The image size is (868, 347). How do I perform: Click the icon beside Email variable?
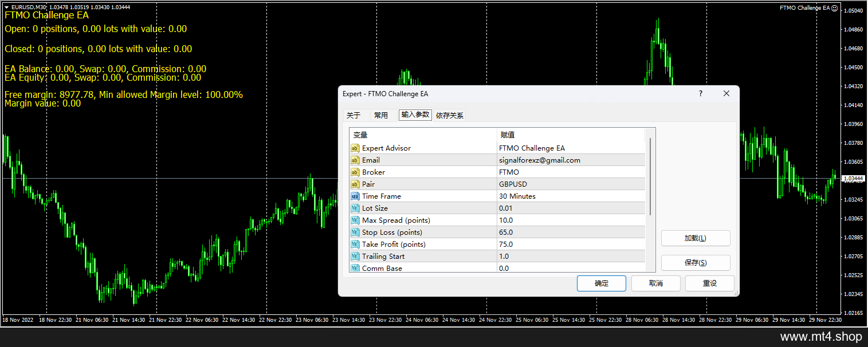[355, 160]
